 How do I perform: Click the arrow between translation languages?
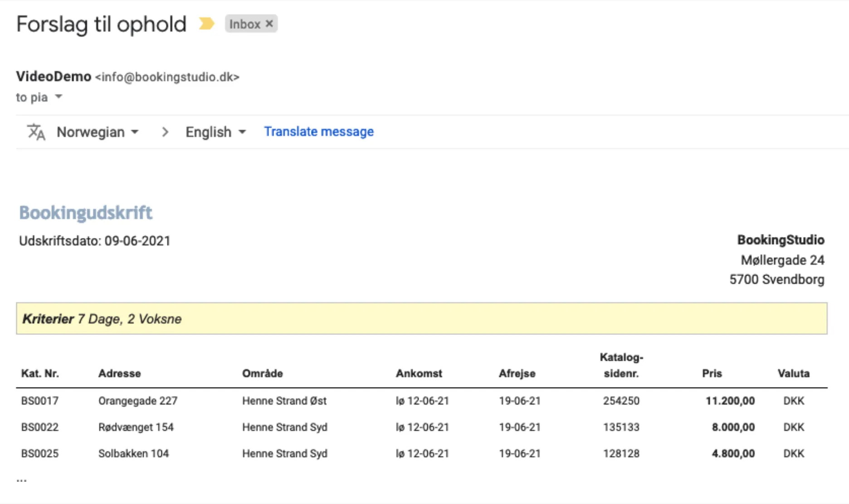(165, 132)
